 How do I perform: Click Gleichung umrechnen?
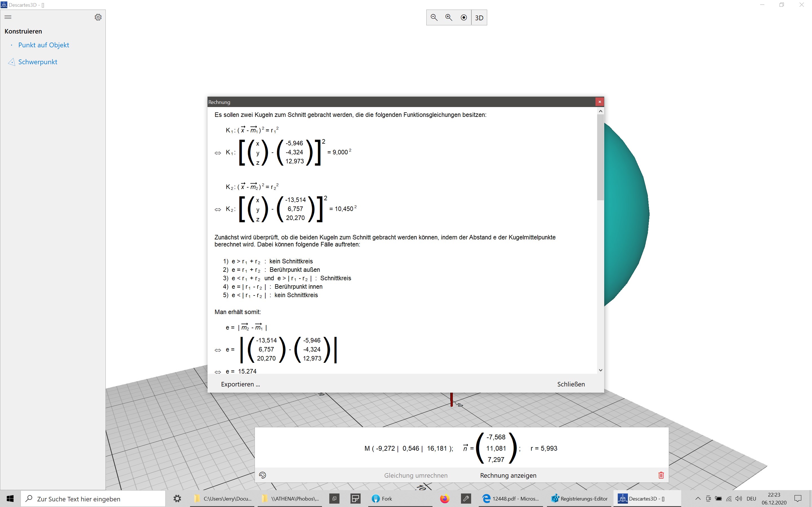click(x=416, y=475)
